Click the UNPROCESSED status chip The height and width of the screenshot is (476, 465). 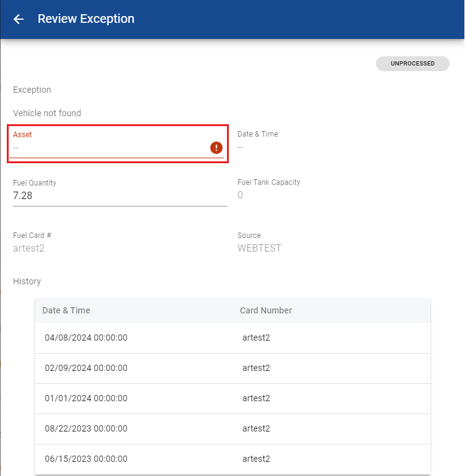(412, 64)
